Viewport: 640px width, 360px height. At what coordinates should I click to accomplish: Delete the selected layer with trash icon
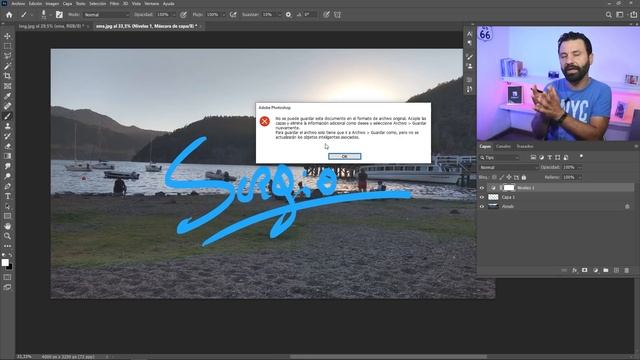627,270
